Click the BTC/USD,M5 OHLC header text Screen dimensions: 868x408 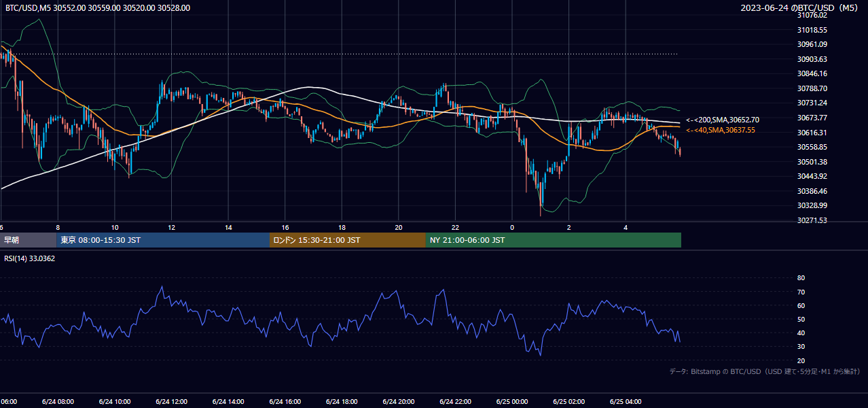pyautogui.click(x=98, y=8)
